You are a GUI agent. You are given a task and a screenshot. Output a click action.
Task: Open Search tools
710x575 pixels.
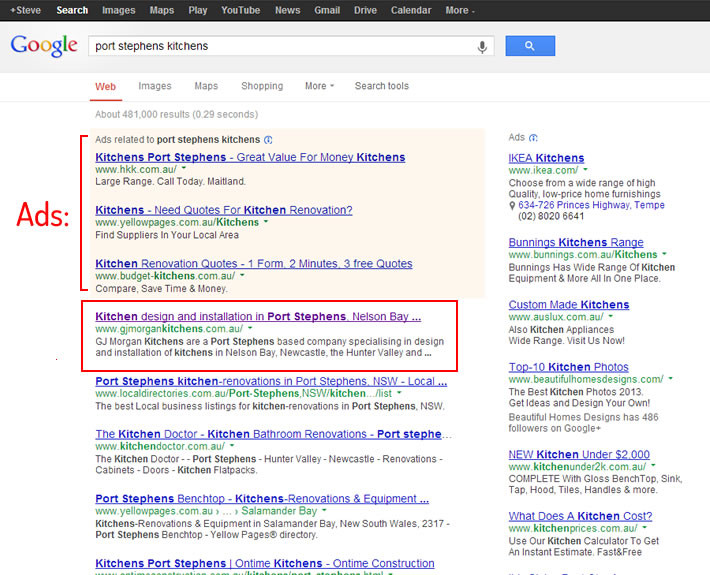coord(382,86)
